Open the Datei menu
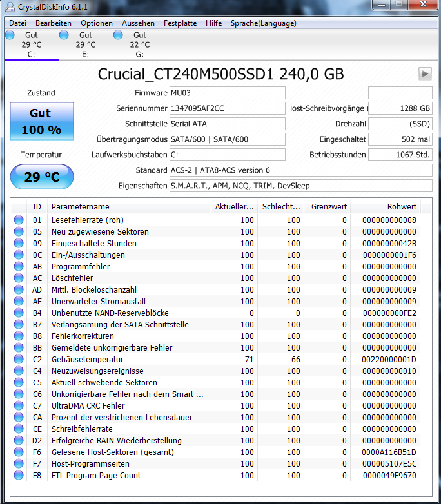 (x=17, y=23)
